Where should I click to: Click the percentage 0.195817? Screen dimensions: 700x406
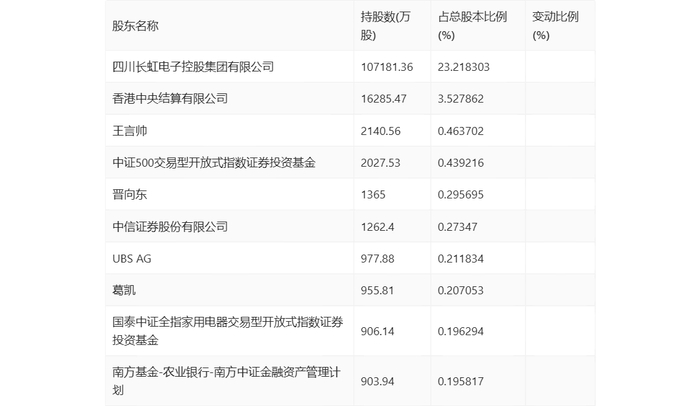coord(461,381)
